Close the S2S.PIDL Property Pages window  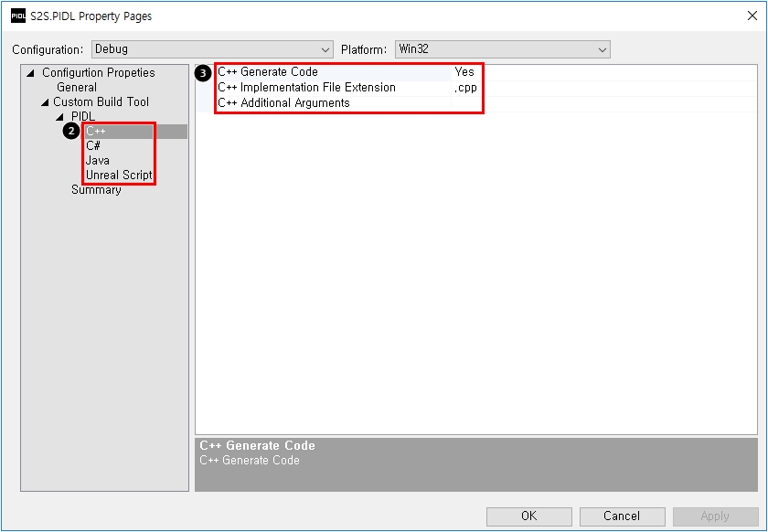click(752, 16)
